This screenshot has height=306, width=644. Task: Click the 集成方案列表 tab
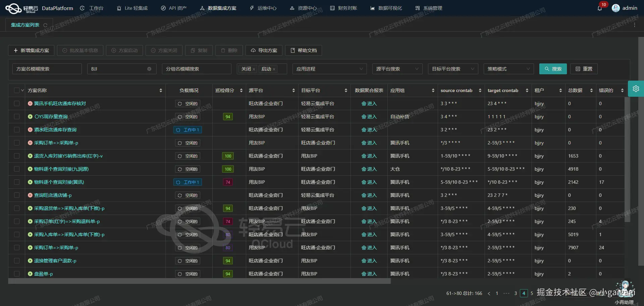(25, 25)
